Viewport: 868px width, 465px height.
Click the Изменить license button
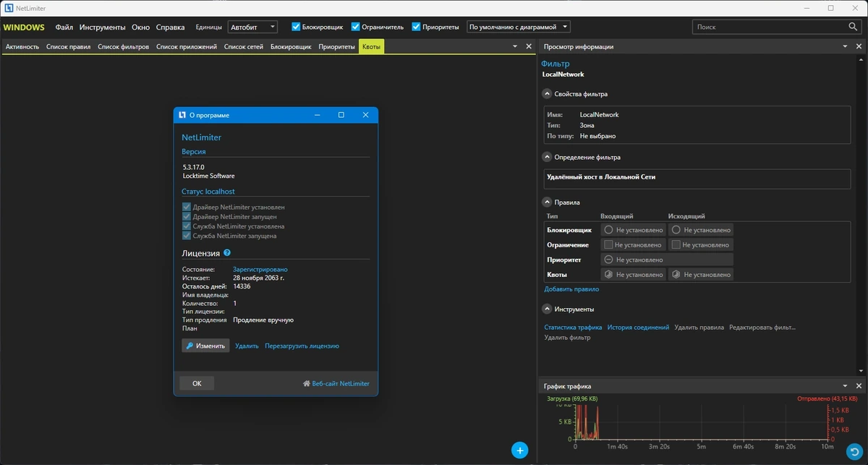click(205, 346)
